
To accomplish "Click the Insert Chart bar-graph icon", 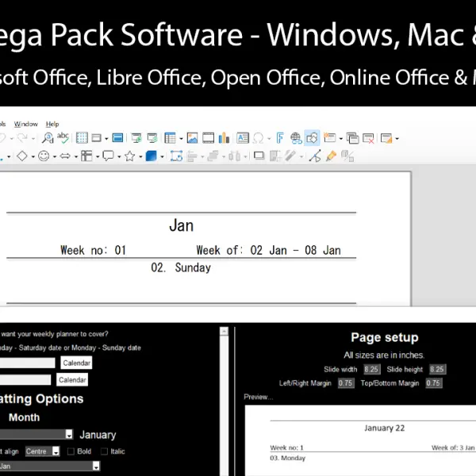I will 224,138.
